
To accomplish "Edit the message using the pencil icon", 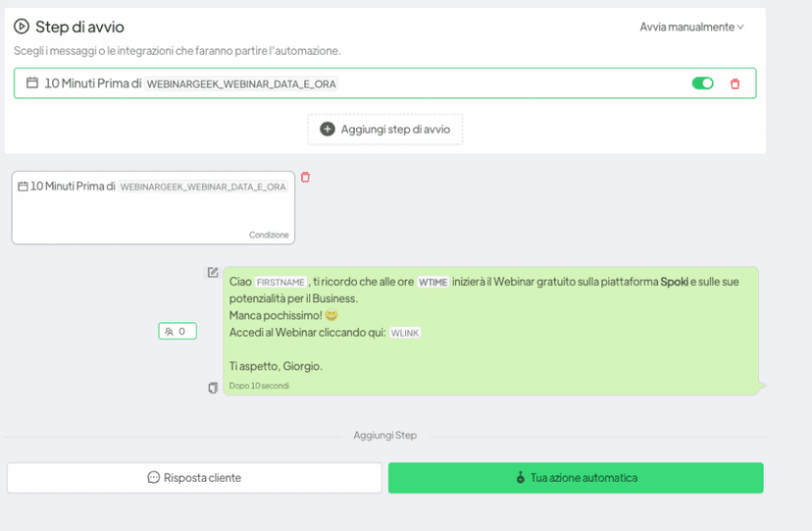I will point(213,273).
